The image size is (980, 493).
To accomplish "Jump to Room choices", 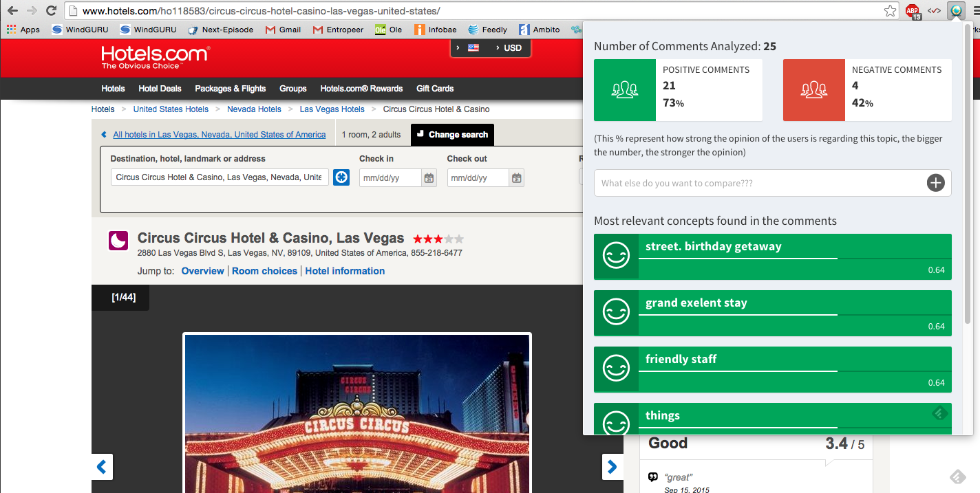I will click(x=264, y=271).
